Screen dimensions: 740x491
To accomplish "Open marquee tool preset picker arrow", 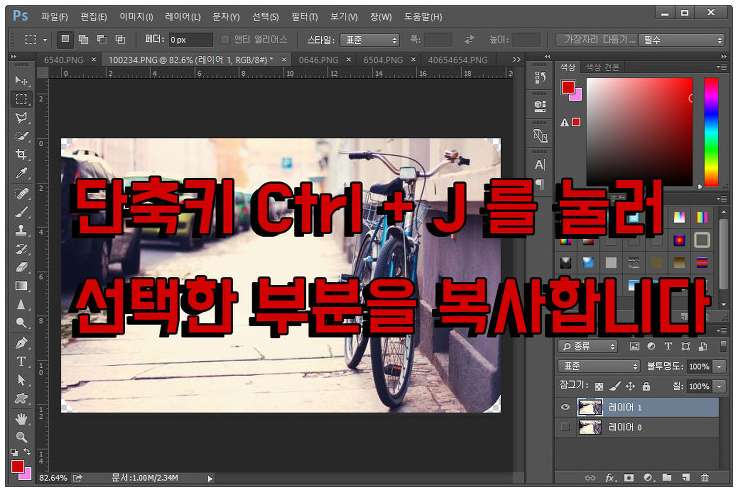I will point(45,40).
